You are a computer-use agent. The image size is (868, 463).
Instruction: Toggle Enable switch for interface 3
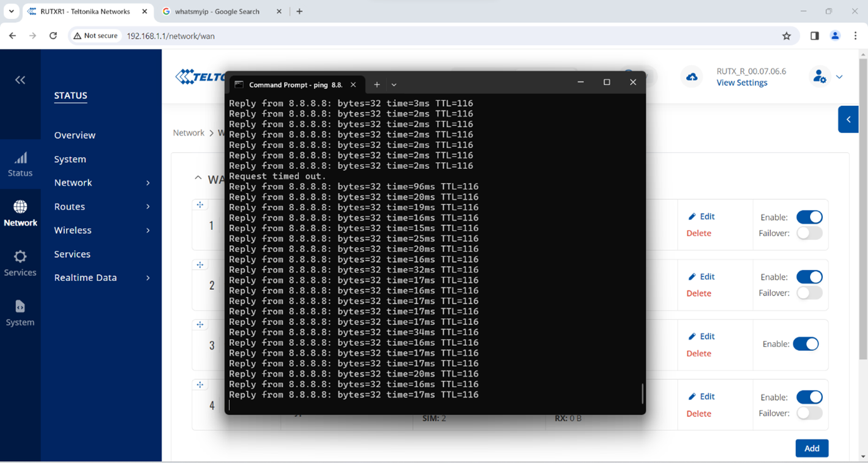[x=805, y=344]
